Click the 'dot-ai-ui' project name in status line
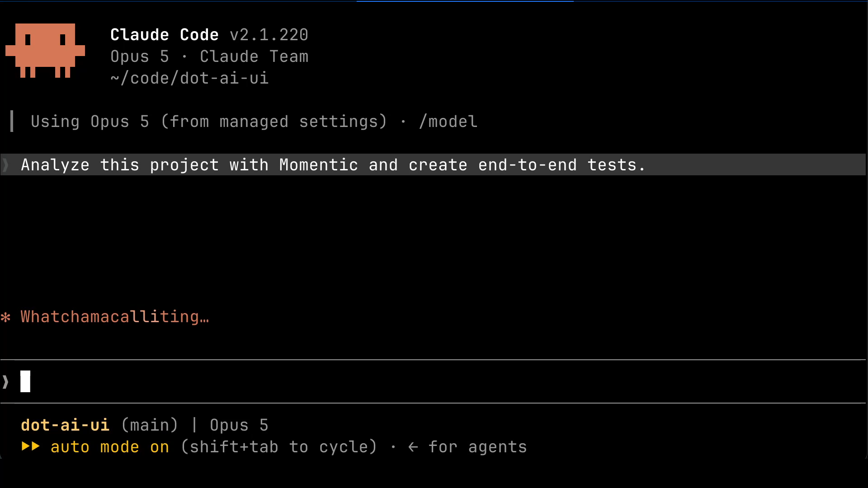The width and height of the screenshot is (868, 488). coord(65,425)
